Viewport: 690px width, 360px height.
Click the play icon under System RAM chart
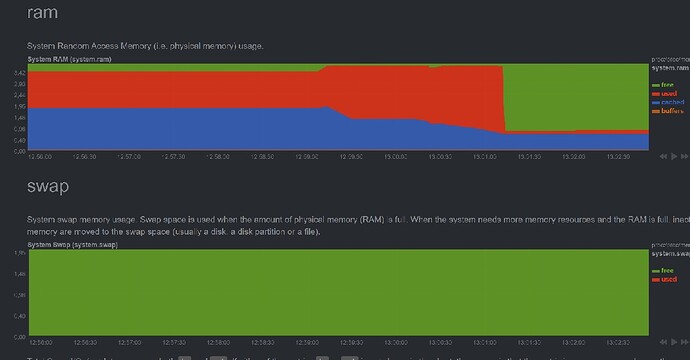674,156
